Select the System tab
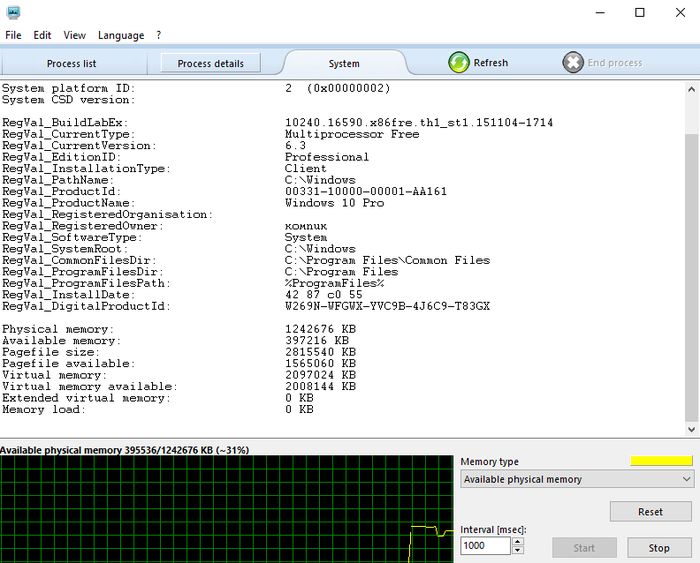Screen dimensions: 700x563 click(343, 63)
